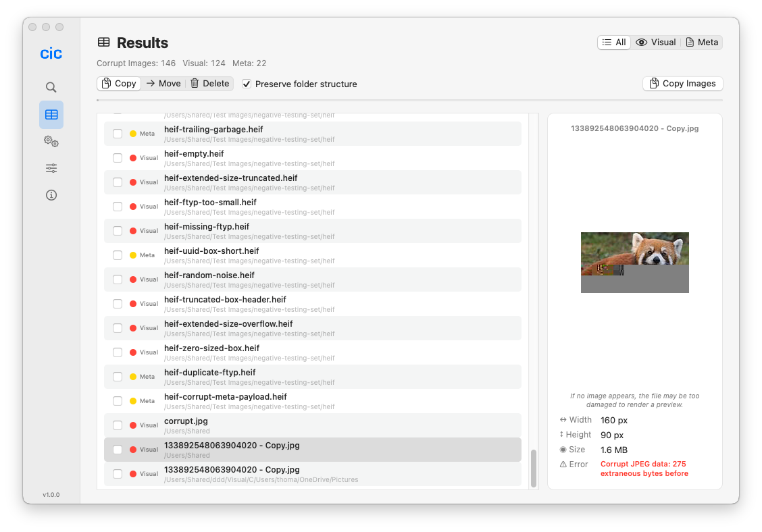Screen dimensions: 762x532
Task: Select the All filter tab
Action: (x=614, y=43)
